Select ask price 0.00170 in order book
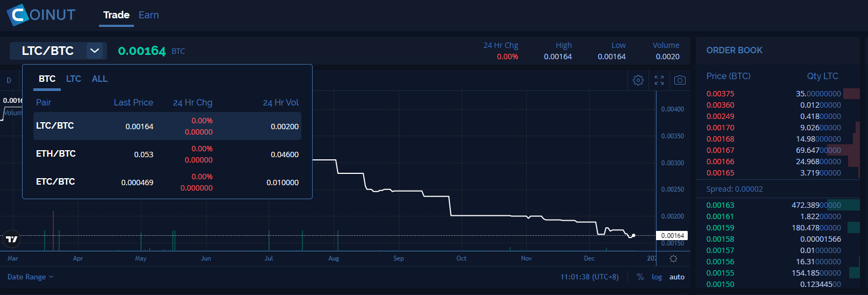Viewport: 868px width, 295px height. pos(721,128)
